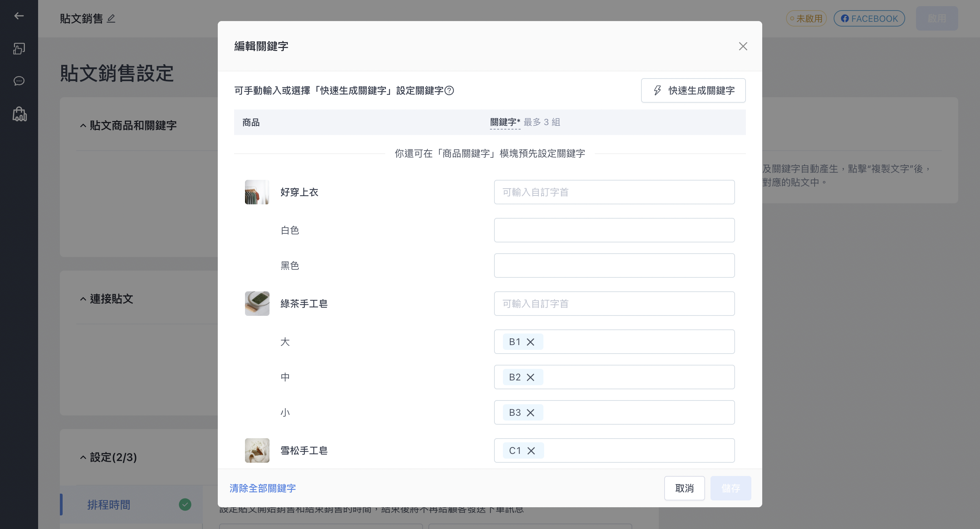Screen dimensions: 980x529
Task: Focus the 綠茶手工皂 custom prefix field
Action: [614, 304]
